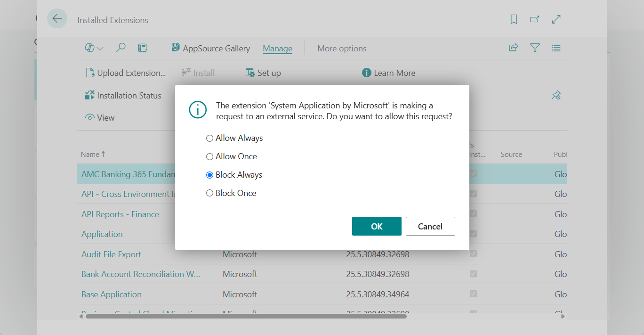Select Block Once for the request
The image size is (644, 335).
click(x=209, y=193)
